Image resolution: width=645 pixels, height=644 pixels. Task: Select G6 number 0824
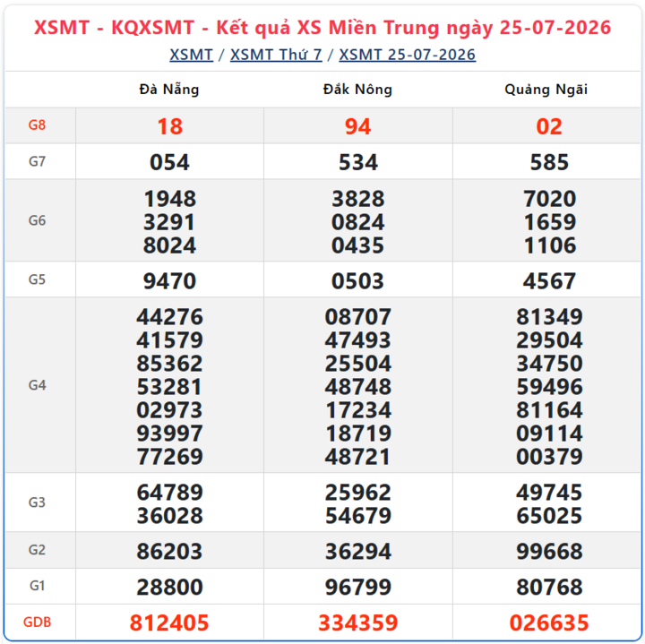[x=357, y=222]
